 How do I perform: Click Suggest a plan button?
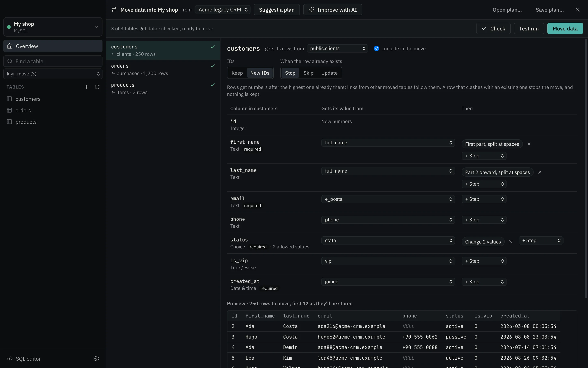click(276, 10)
